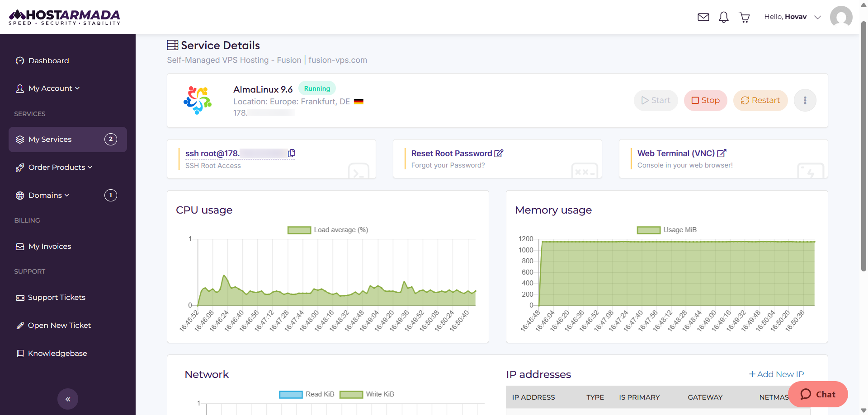Click the My Services layers icon
Viewport: 868px width, 415px height.
point(20,140)
